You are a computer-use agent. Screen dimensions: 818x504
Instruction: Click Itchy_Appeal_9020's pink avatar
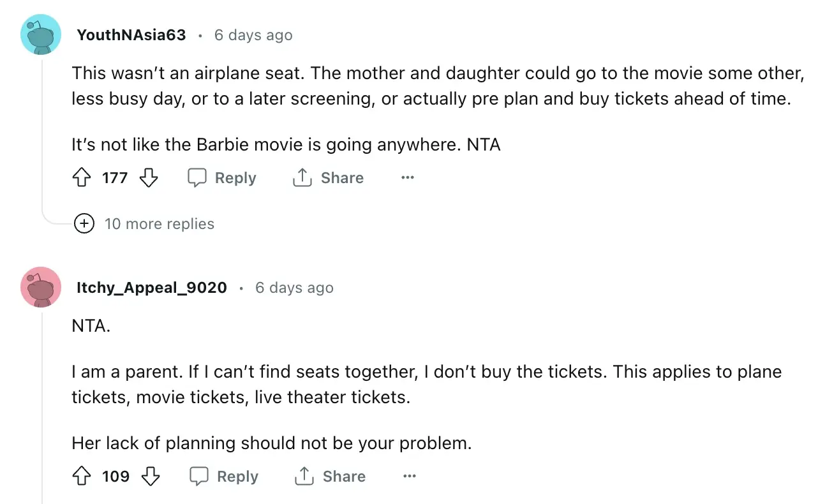(41, 287)
